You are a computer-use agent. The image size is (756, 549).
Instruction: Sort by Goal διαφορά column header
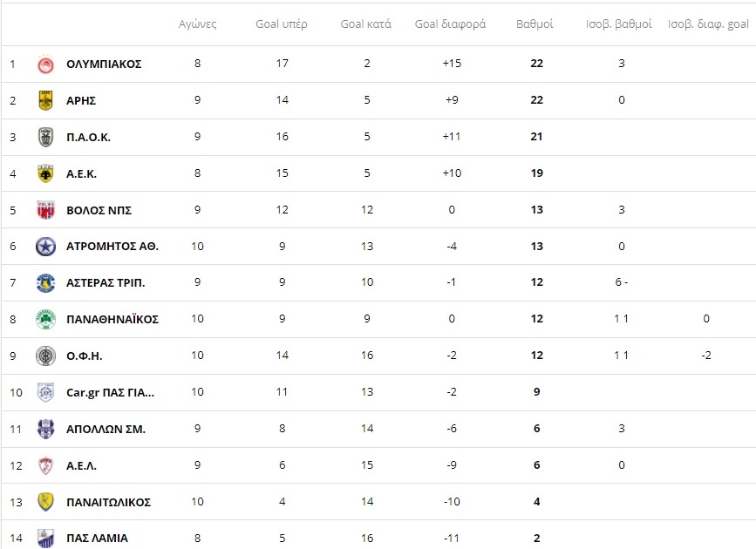pyautogui.click(x=450, y=24)
